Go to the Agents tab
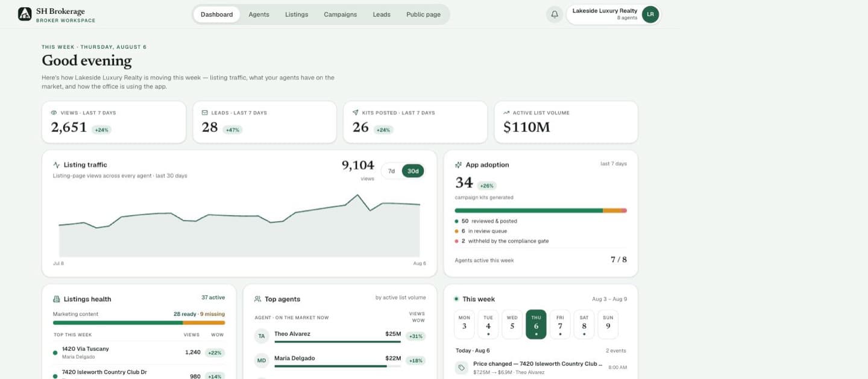 pyautogui.click(x=259, y=14)
